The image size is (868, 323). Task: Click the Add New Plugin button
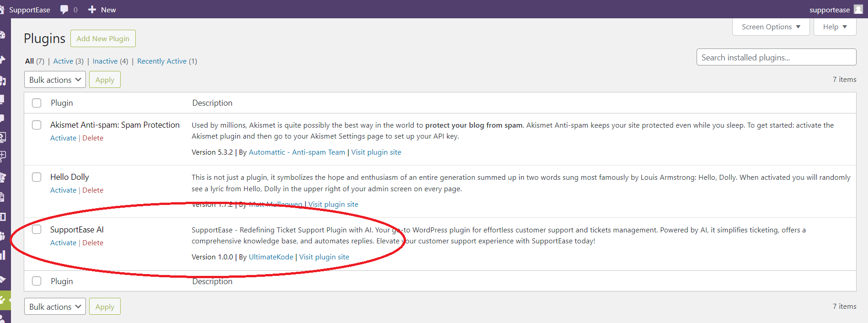(x=103, y=38)
